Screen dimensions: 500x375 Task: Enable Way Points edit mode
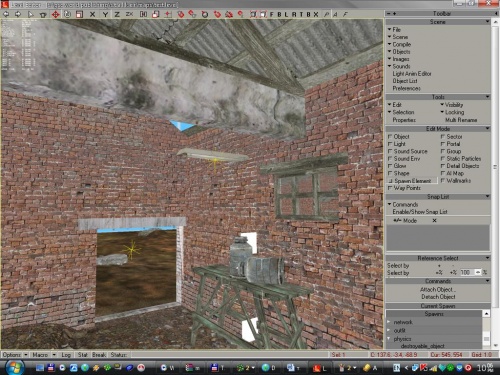[x=404, y=188]
